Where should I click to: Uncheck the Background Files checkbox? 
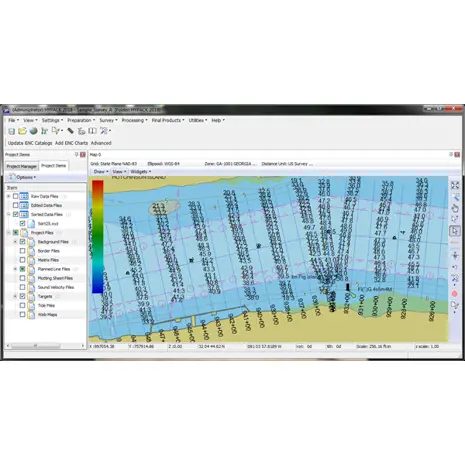[22, 242]
